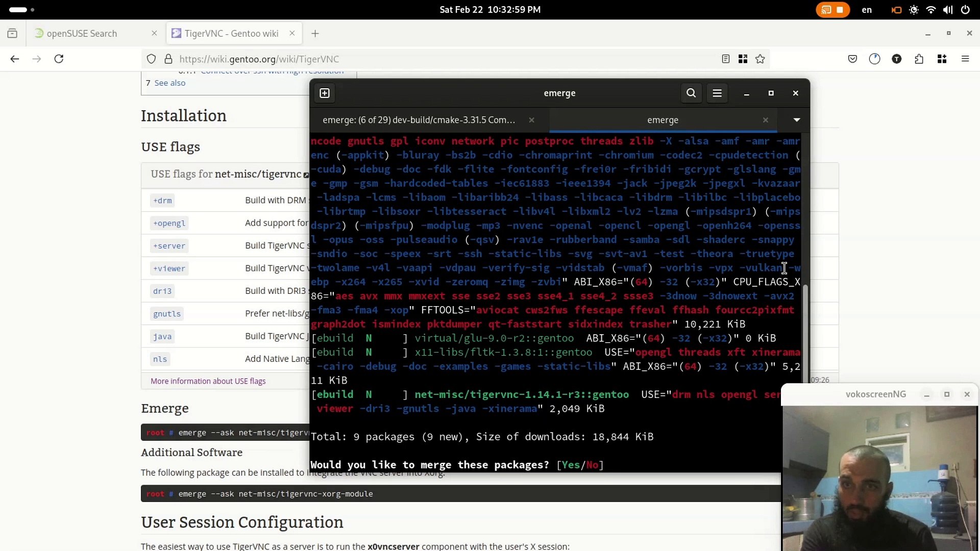Open the volume control from the tray
The height and width of the screenshot is (551, 980).
[948, 10]
